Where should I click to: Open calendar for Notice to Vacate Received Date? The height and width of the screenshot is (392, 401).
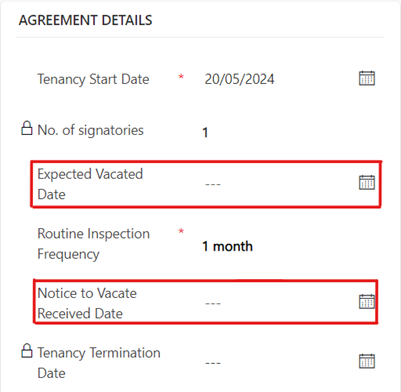[x=367, y=301]
